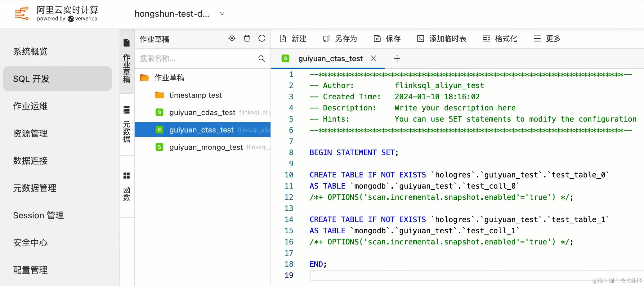Go to 作业运维 section

click(x=30, y=106)
